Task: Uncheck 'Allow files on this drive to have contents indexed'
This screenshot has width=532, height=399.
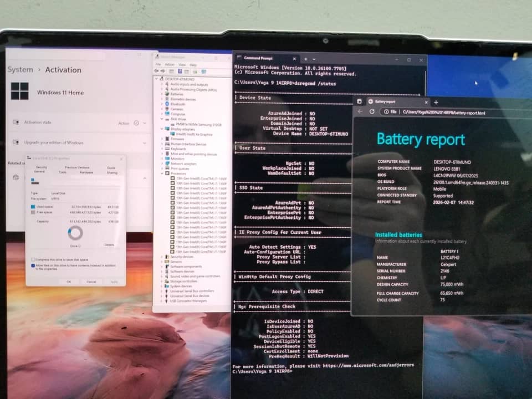Action: (x=33, y=265)
